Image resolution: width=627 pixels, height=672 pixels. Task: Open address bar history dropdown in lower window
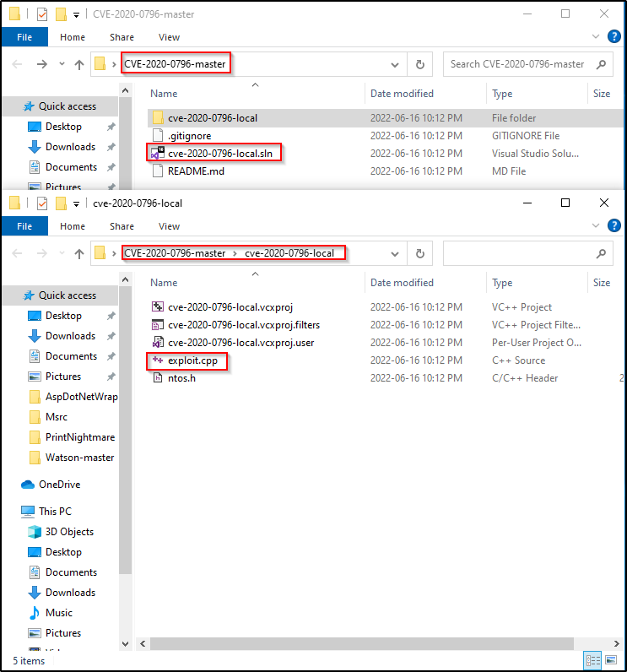[x=395, y=253]
